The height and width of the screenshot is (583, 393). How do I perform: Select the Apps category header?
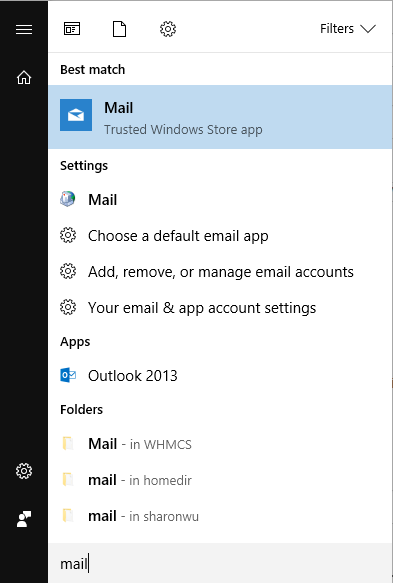75,342
